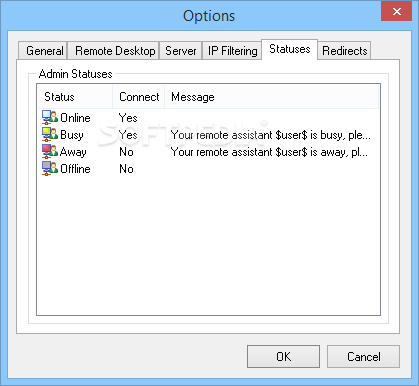The width and height of the screenshot is (419, 386).
Task: Switch to the Redirects tab
Action: 344,51
